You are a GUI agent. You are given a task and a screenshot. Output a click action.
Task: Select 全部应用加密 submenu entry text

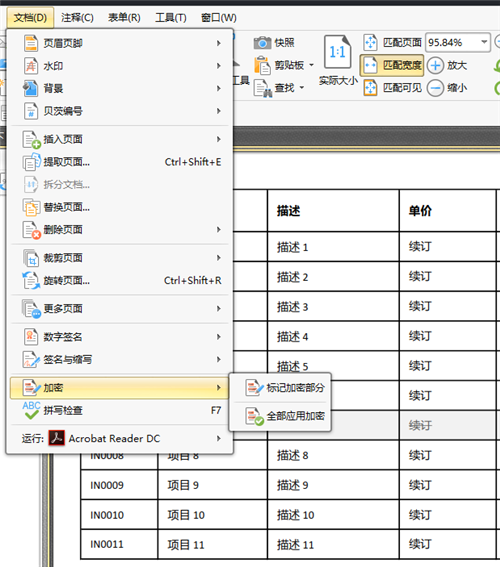point(295,416)
